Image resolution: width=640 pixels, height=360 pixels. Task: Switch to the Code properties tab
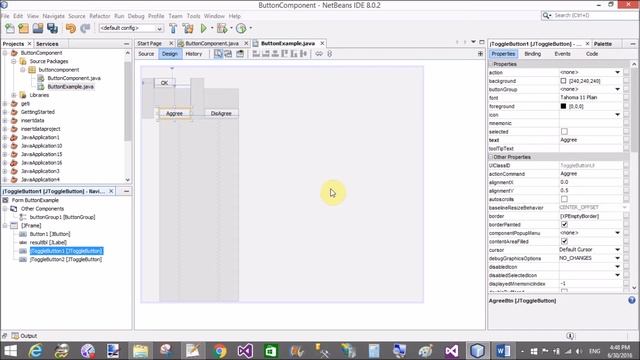(592, 54)
